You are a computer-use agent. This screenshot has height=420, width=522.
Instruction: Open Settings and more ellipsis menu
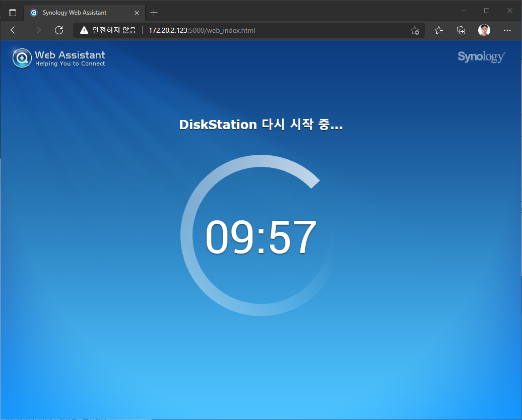[x=507, y=30]
